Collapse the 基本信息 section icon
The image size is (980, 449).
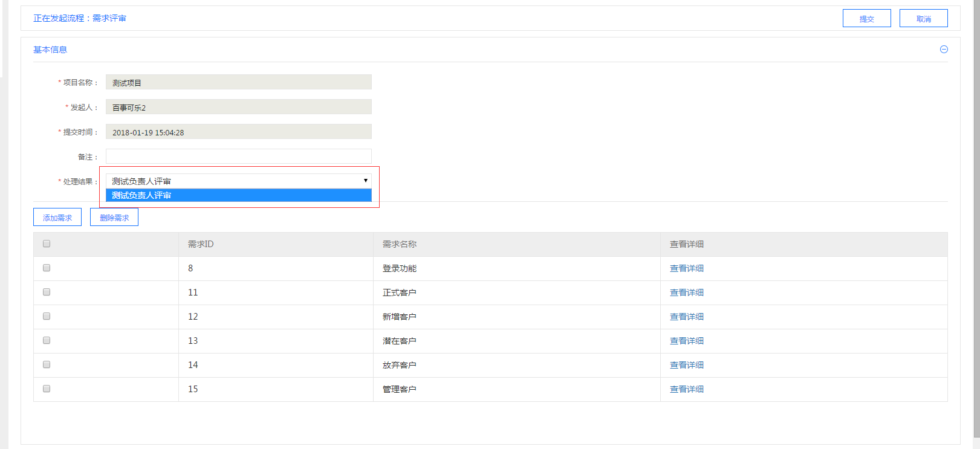[944, 50]
